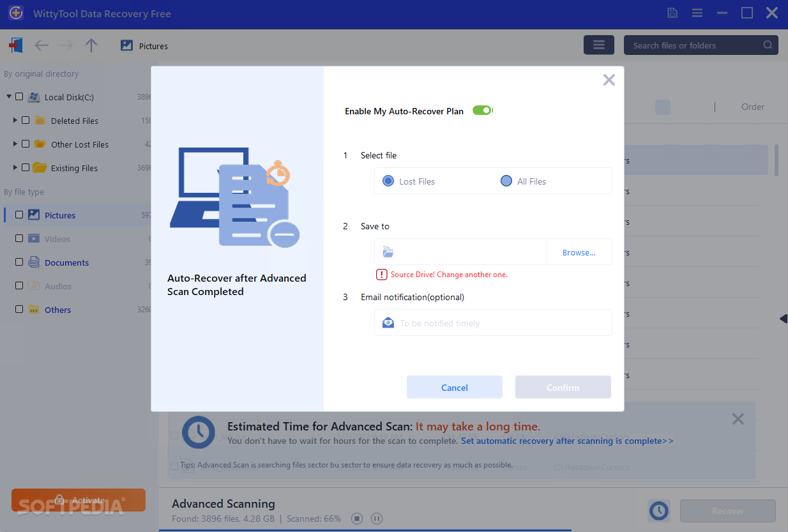Click the file list vertical scrollbar
The image size is (788, 532).
[777, 160]
